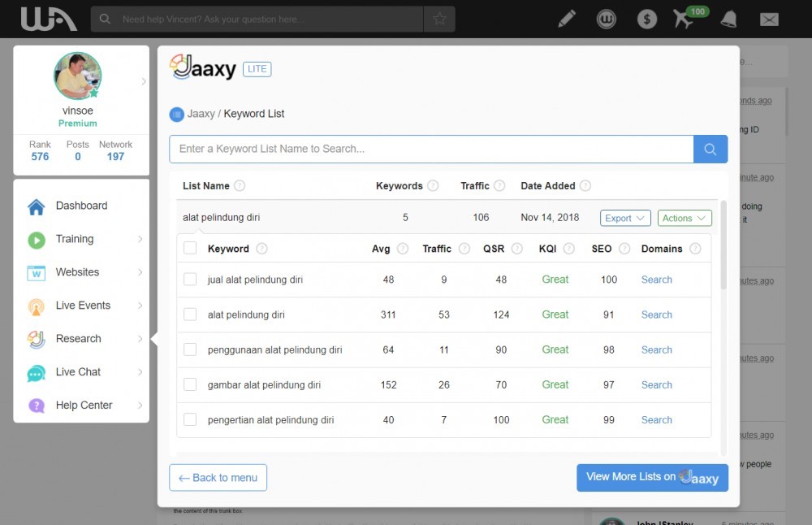Click Search link for jual alat pelindung diri
Viewport: 812px width, 525px height.
(x=657, y=280)
